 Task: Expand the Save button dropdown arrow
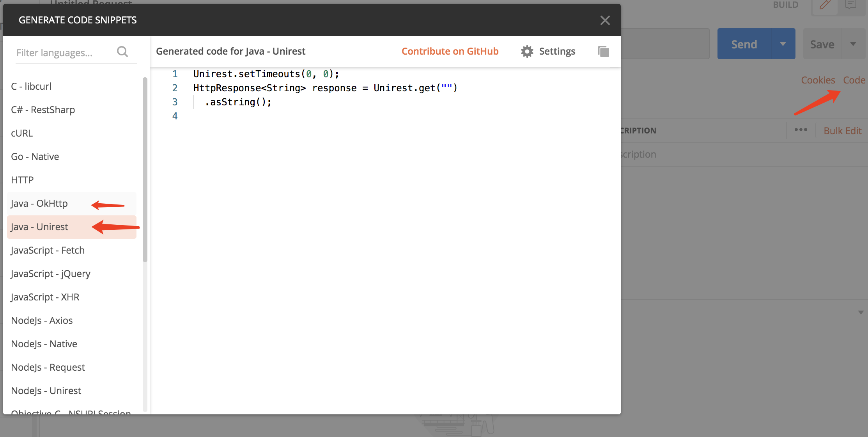[853, 44]
